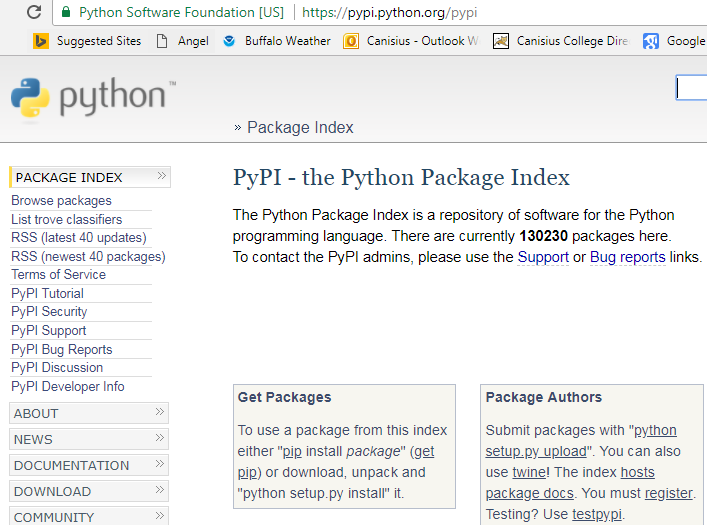Open the Angel bookmark page icon
The width and height of the screenshot is (707, 525).
[161, 41]
